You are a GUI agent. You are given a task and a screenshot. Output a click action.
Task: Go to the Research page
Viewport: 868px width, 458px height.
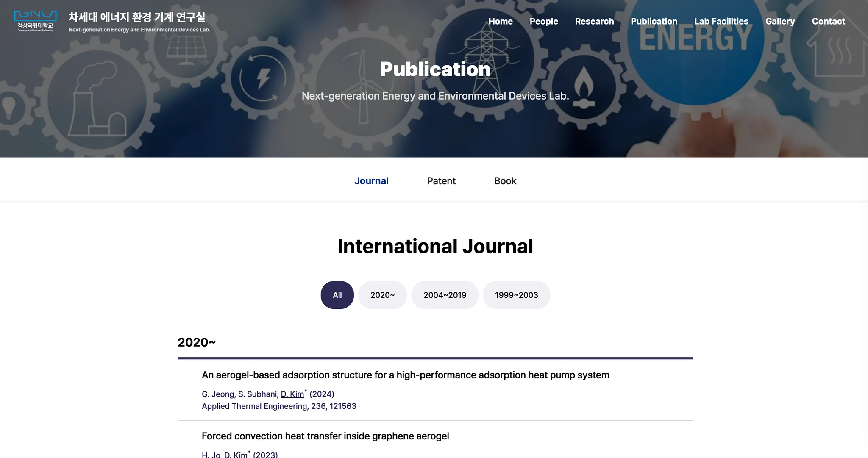[x=594, y=21]
